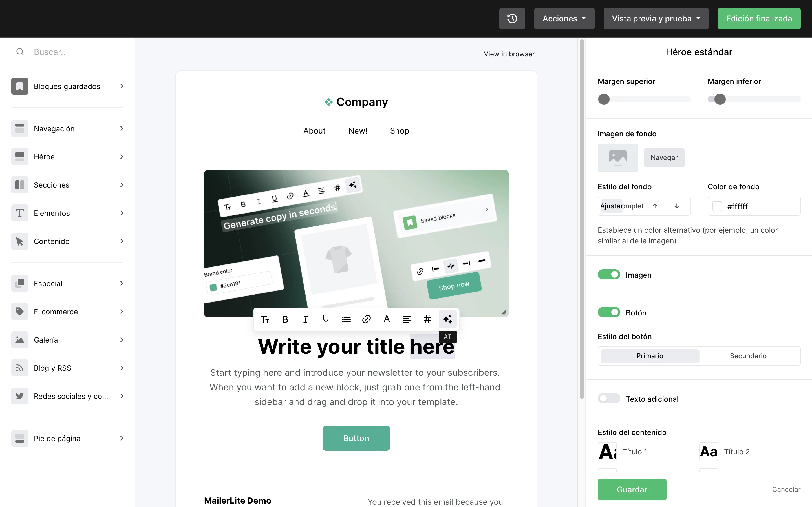Click the Color de fondo white swatch
This screenshot has width=812, height=507.
tap(717, 206)
